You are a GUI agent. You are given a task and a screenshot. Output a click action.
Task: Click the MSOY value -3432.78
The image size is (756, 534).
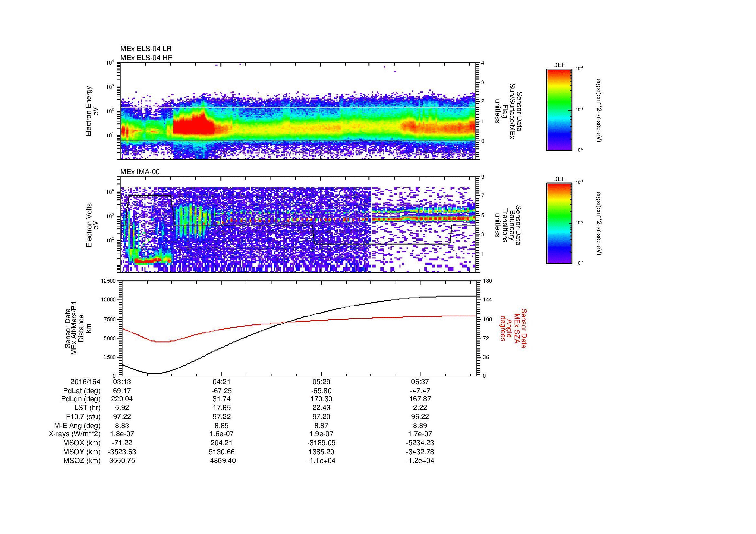(420, 452)
